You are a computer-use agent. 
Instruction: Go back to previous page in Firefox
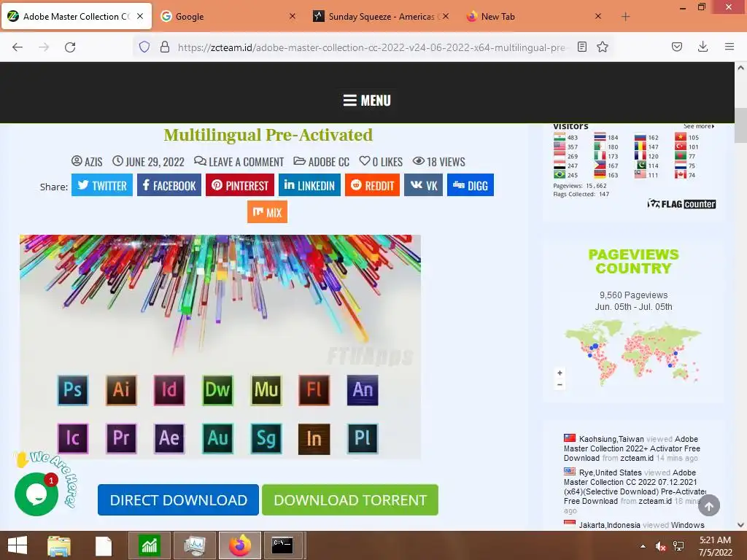tap(18, 47)
